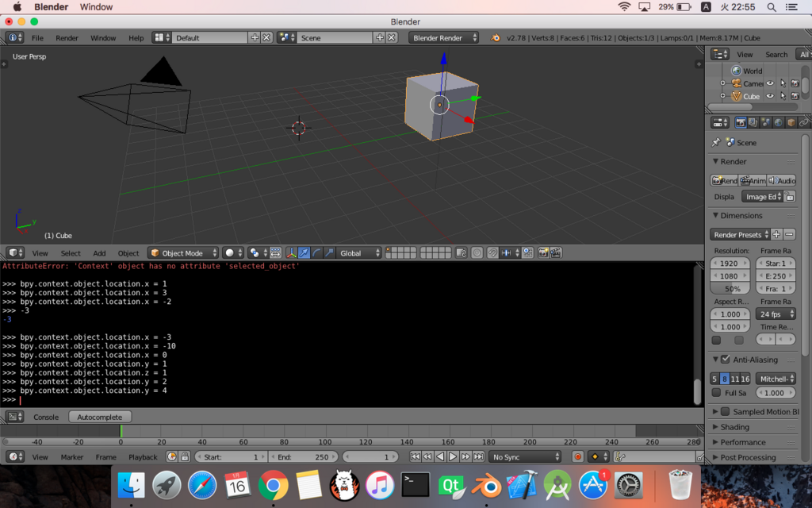Open the Playback menu in timeline

pos(143,456)
